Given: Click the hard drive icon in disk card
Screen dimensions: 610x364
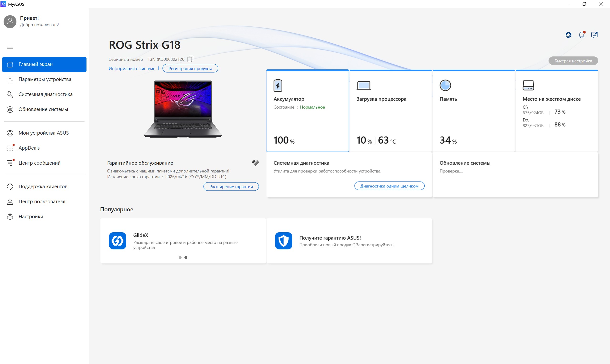Looking at the screenshot, I should pyautogui.click(x=528, y=85).
